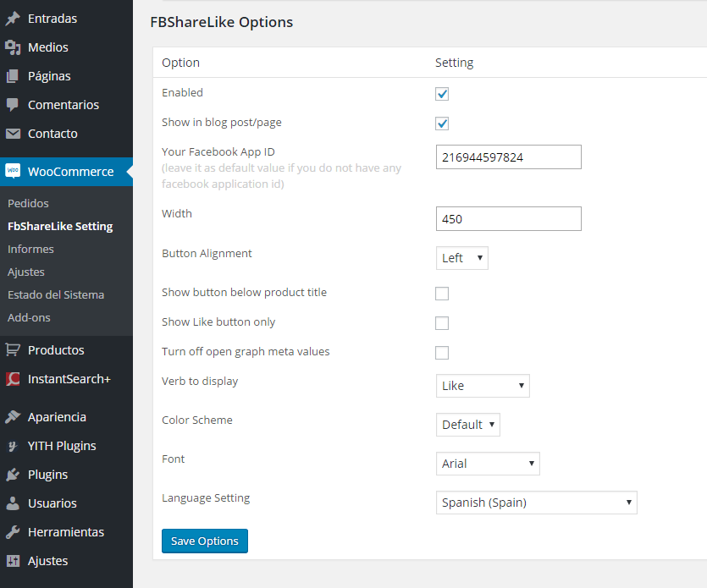The width and height of the screenshot is (707, 588).
Task: Click the Medios media icon
Action: pos(13,47)
